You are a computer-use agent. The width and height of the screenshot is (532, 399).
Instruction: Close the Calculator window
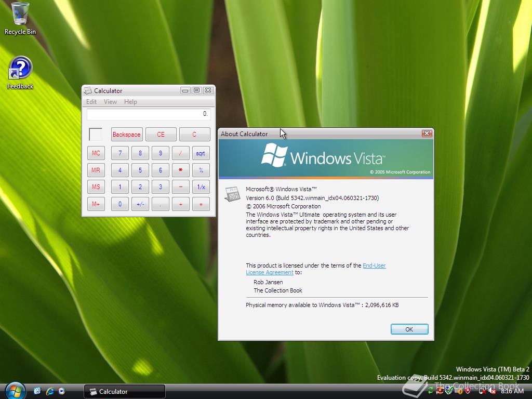208,90
